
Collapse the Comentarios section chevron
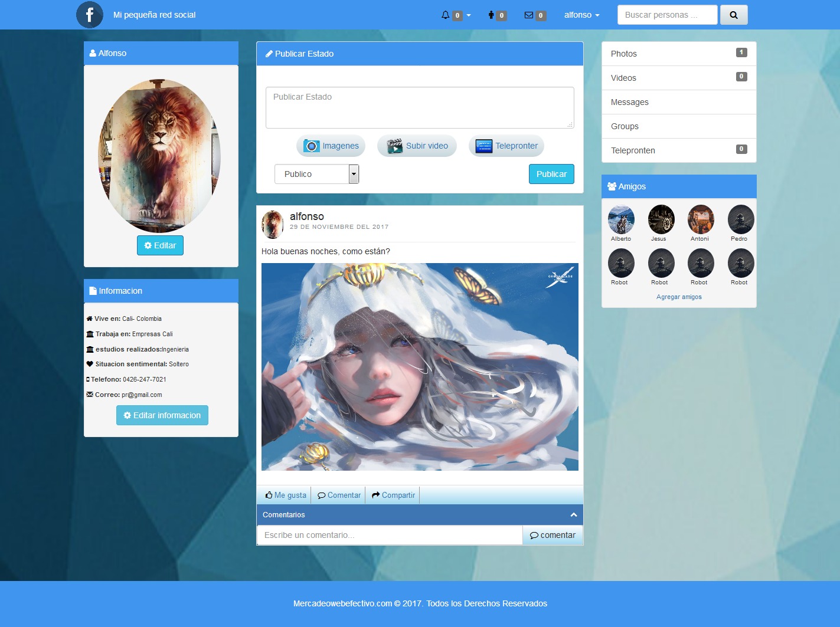[x=573, y=515]
